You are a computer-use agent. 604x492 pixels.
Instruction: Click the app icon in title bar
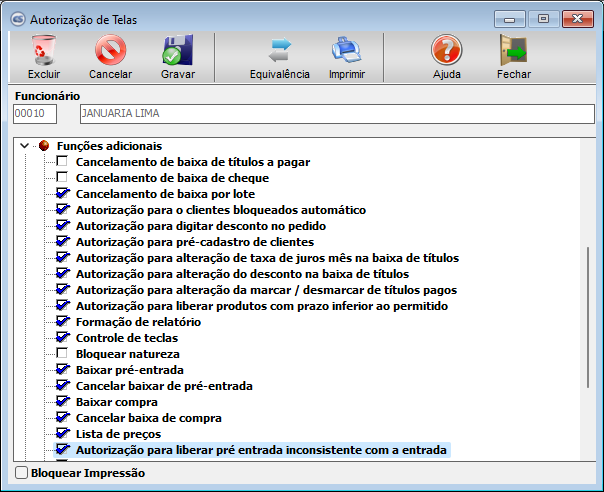pos(15,17)
